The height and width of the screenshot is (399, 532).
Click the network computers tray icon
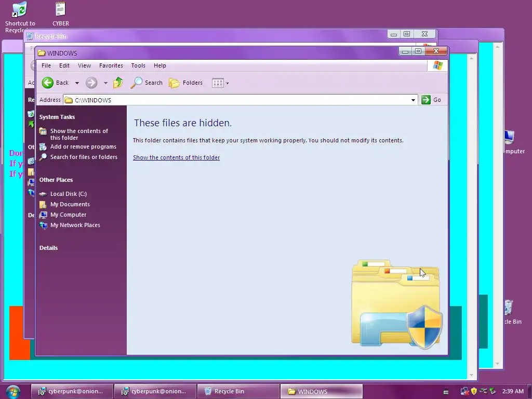pos(464,391)
